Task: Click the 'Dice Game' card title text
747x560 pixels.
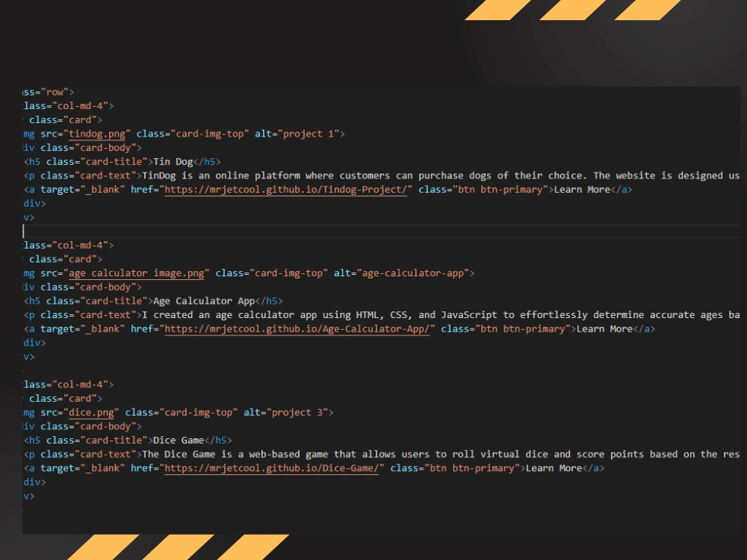Action: pos(179,441)
